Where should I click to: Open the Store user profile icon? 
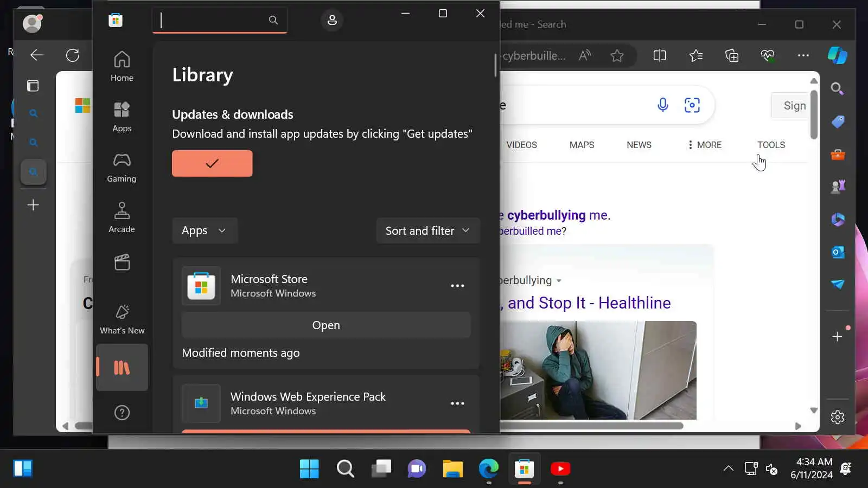point(332,20)
